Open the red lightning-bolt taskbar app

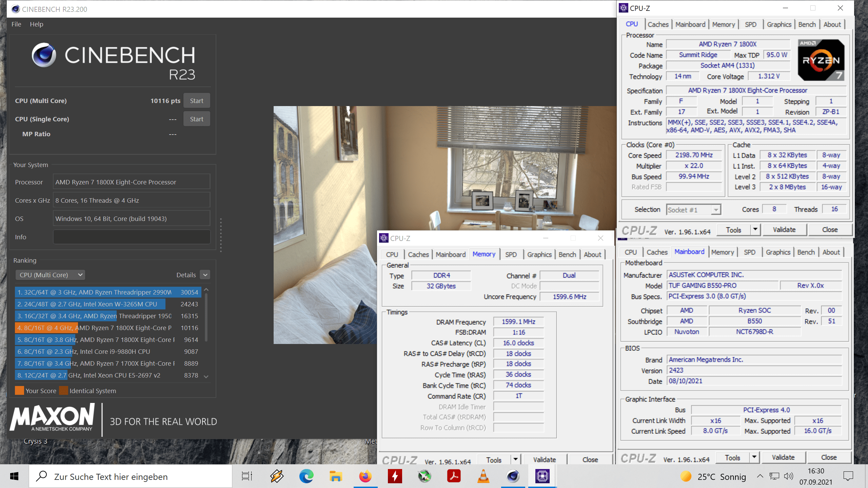point(395,476)
